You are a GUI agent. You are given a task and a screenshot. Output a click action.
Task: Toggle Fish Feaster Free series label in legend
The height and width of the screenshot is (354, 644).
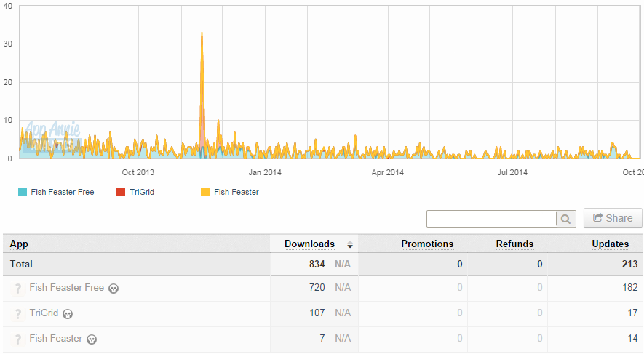point(63,192)
